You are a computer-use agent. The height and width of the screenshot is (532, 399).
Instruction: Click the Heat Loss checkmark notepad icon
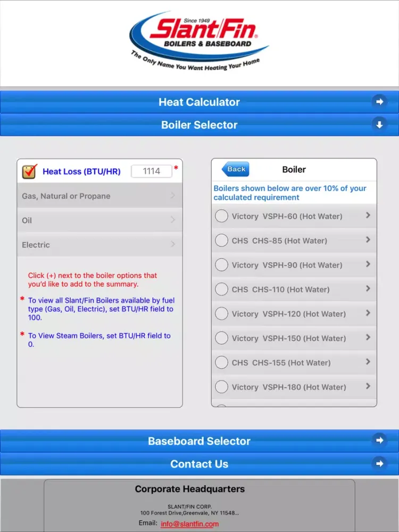click(x=29, y=171)
